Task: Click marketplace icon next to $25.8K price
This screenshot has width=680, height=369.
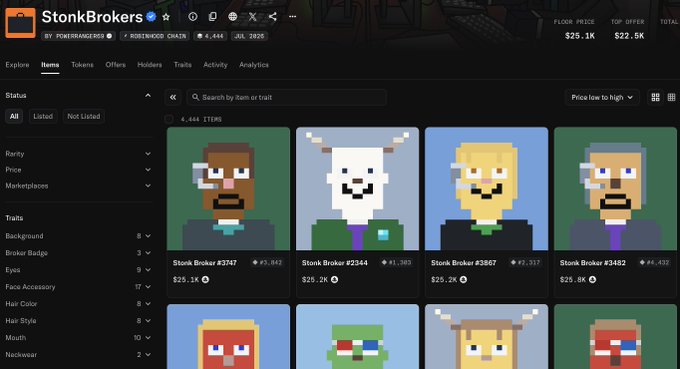Action: (x=592, y=280)
